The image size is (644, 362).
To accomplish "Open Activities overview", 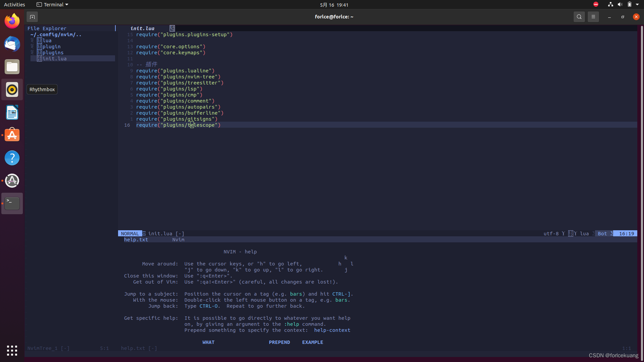I will [x=14, y=5].
